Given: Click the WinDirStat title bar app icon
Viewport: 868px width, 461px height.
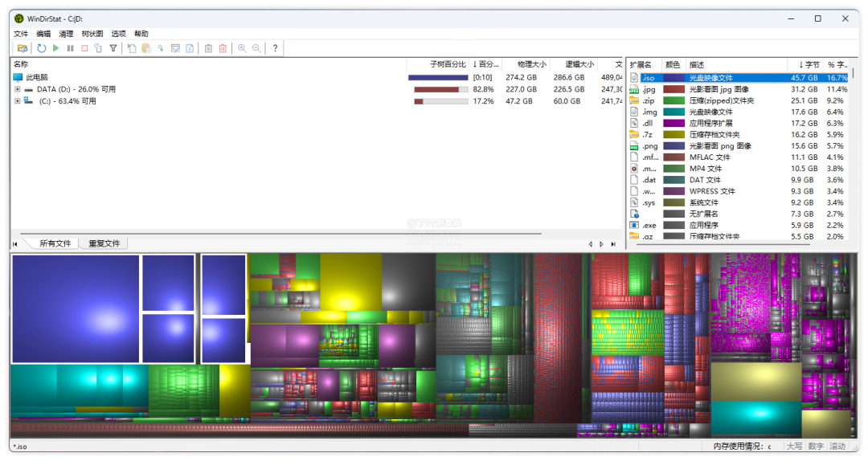Looking at the screenshot, I should [19, 18].
